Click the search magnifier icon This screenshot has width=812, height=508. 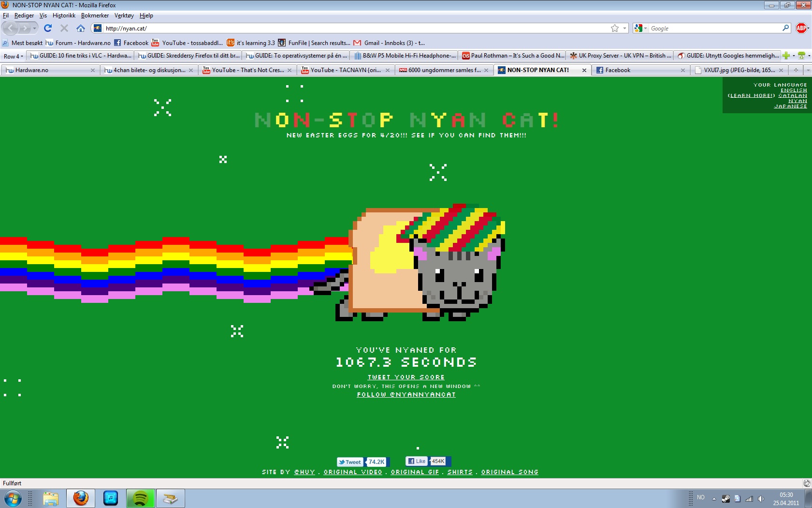tap(786, 28)
